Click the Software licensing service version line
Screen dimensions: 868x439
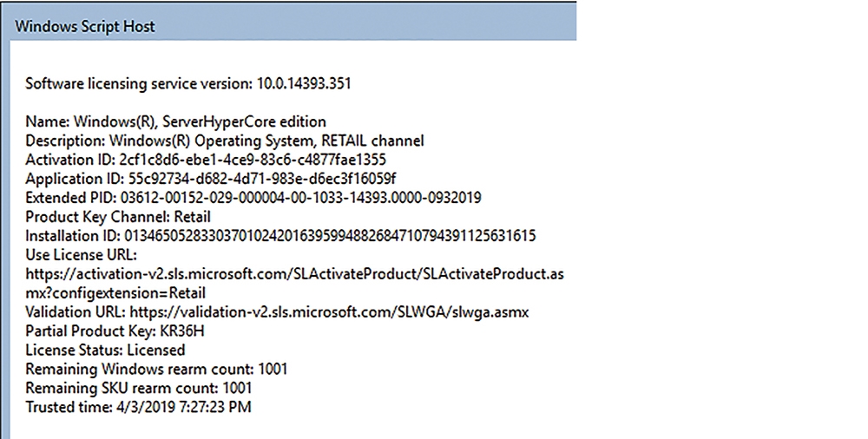[x=188, y=83]
